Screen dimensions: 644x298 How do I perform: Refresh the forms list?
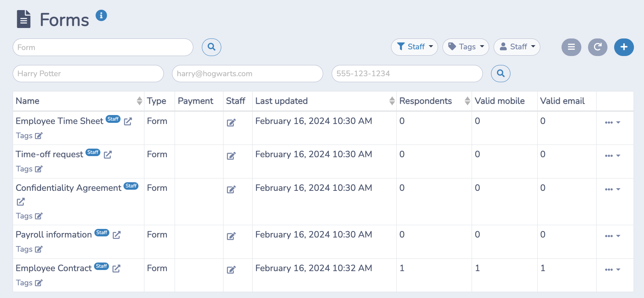(x=598, y=47)
